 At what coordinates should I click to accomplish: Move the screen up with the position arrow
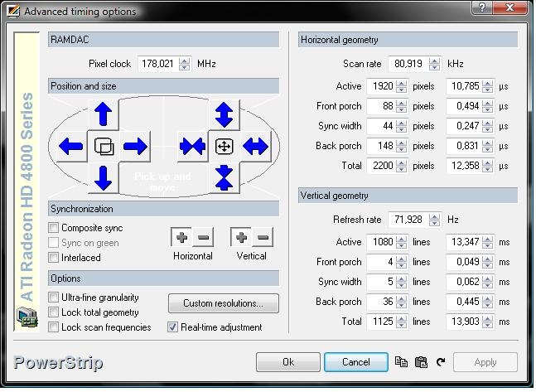pos(104,114)
